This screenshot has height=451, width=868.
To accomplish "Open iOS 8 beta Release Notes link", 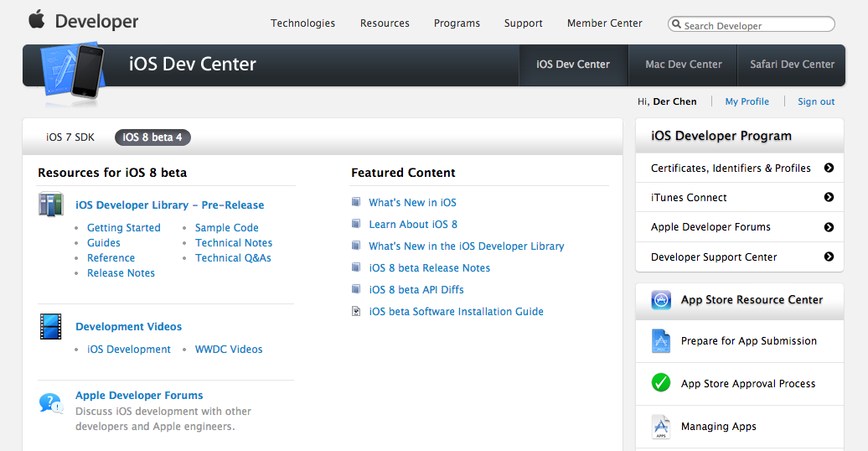I will click(429, 268).
